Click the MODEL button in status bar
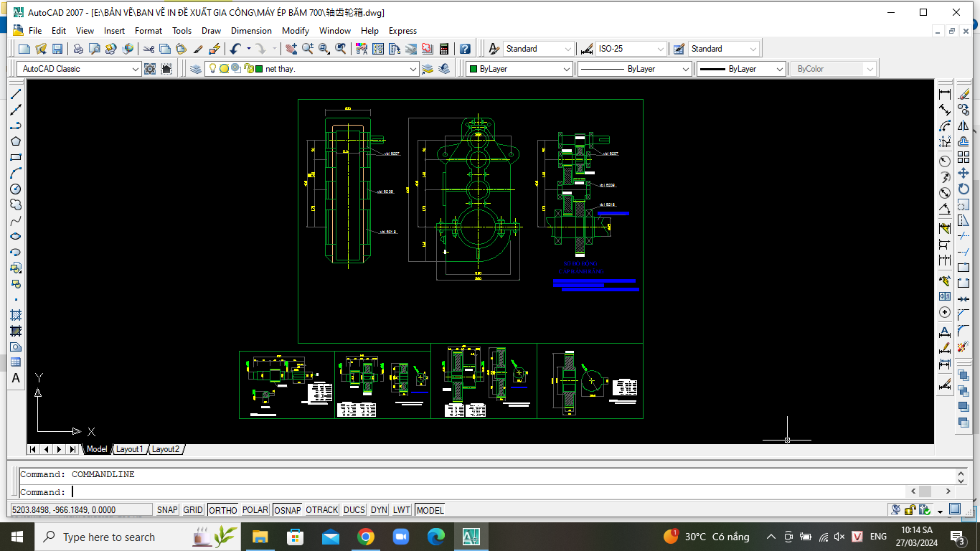 430,510
